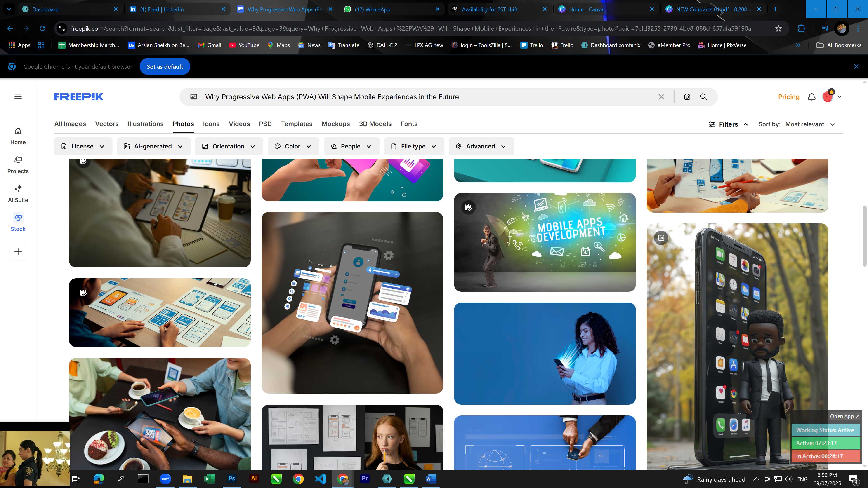Collapse the Filters panel
868x488 pixels.
click(x=728, y=124)
